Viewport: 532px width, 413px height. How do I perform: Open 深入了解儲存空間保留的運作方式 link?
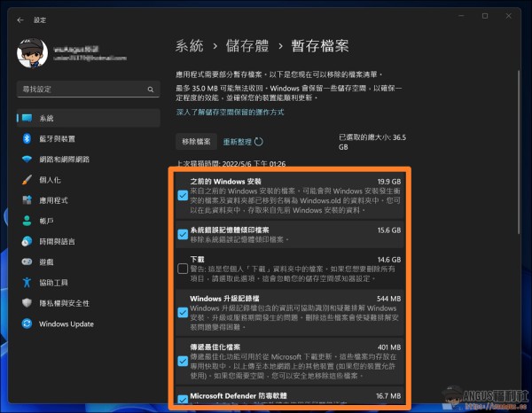click(x=230, y=113)
